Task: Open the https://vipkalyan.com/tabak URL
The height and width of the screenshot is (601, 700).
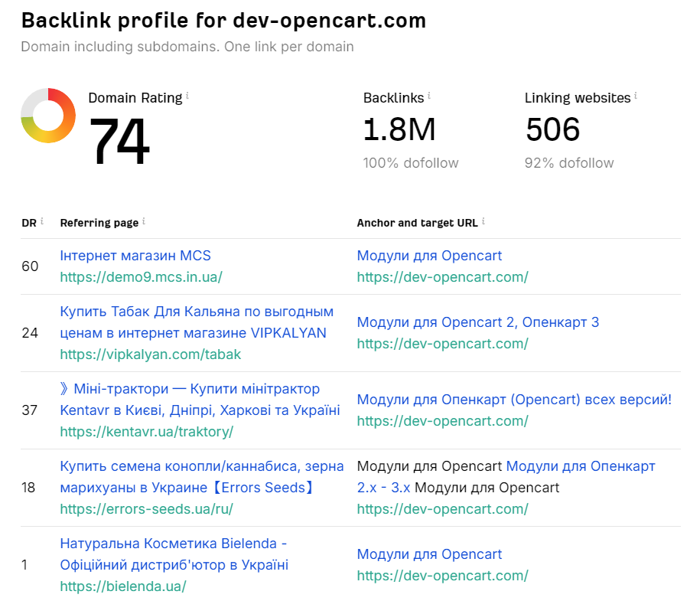Action: [x=151, y=354]
